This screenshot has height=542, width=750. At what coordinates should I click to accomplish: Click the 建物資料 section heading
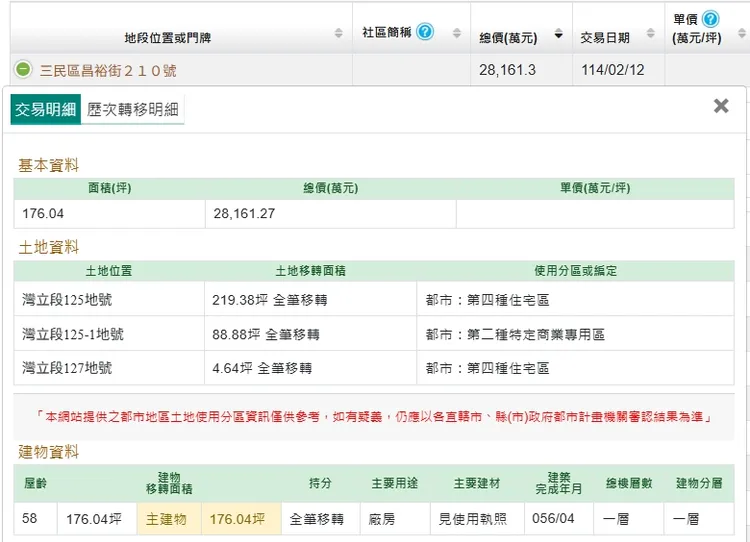click(48, 452)
